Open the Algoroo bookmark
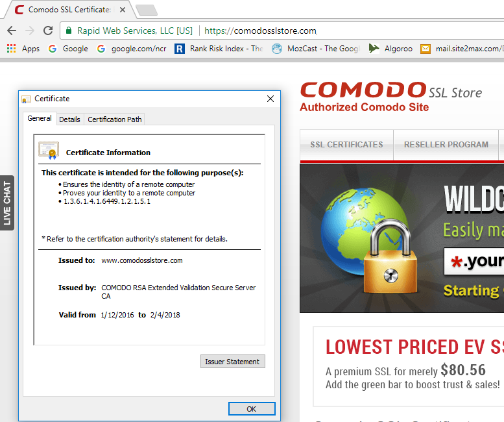 (390, 49)
